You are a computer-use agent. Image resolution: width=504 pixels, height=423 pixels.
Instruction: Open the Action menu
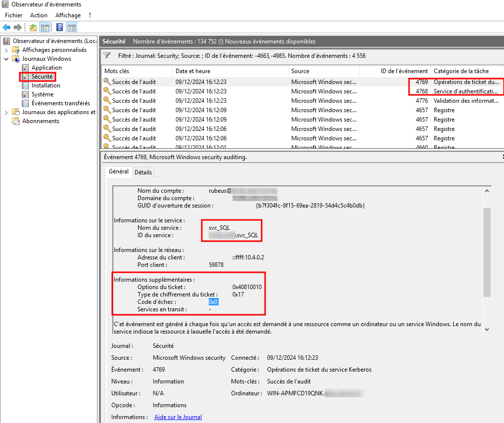point(39,15)
